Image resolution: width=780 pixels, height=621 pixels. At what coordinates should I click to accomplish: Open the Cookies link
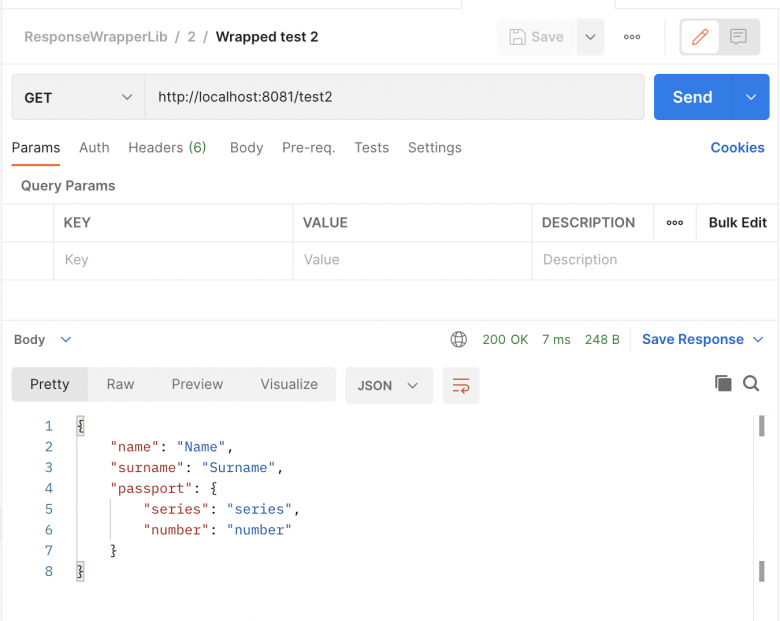pyautogui.click(x=737, y=148)
